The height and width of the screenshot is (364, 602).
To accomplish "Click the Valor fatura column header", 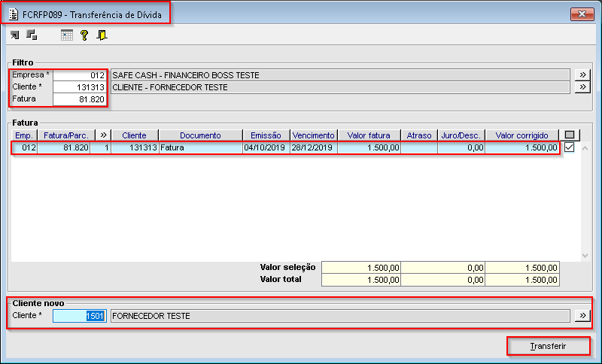I will (369, 135).
